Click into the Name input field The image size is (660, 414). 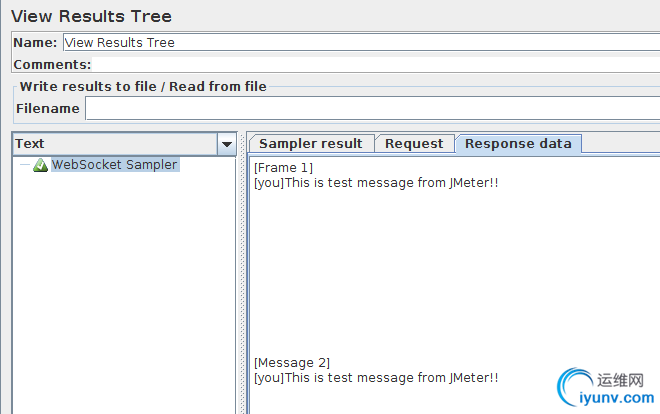(360, 42)
